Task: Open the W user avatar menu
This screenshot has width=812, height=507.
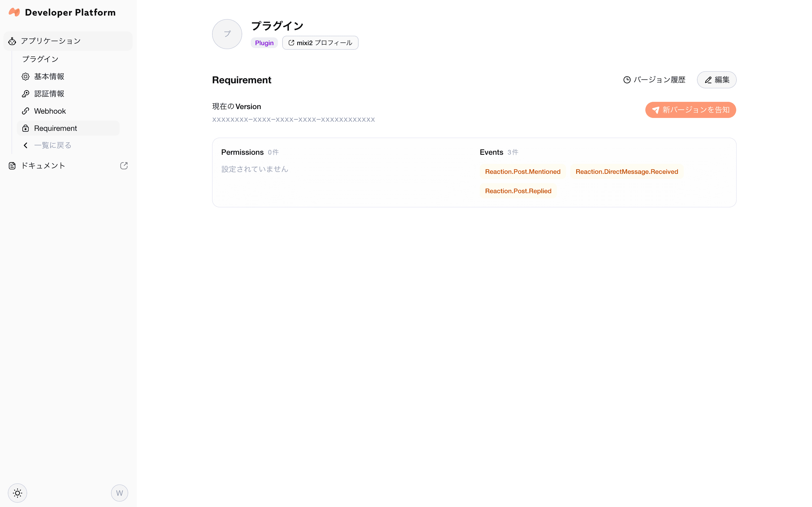Action: [x=119, y=493]
